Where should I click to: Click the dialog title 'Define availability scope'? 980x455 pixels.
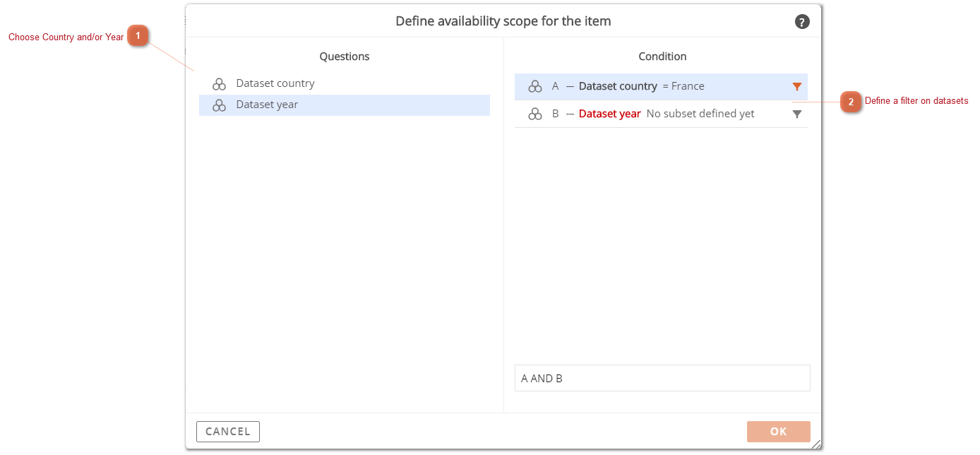coord(503,21)
